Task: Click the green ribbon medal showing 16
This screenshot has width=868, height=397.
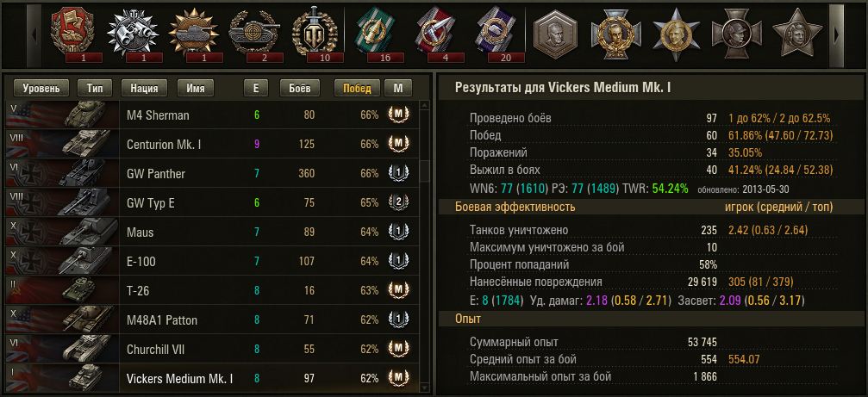Action: click(x=373, y=33)
